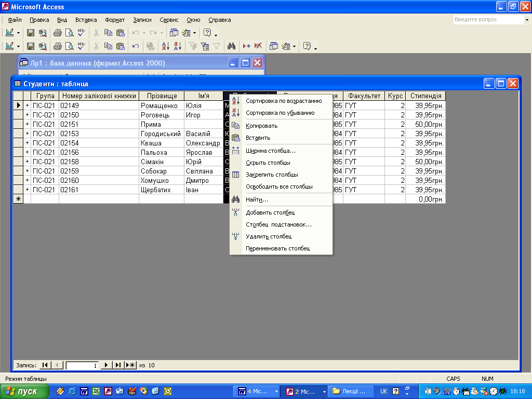This screenshot has width=532, height=399.
Task: Go to next record navigation button
Action: tap(106, 365)
